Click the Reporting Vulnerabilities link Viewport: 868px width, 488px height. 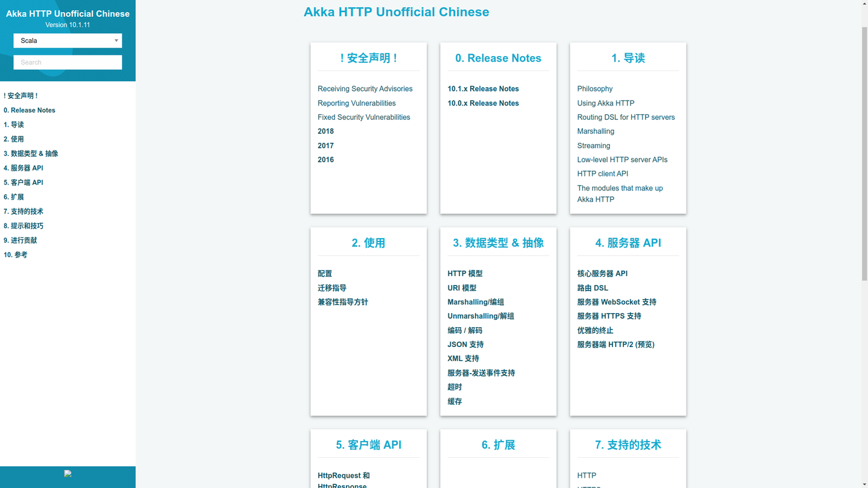356,103
